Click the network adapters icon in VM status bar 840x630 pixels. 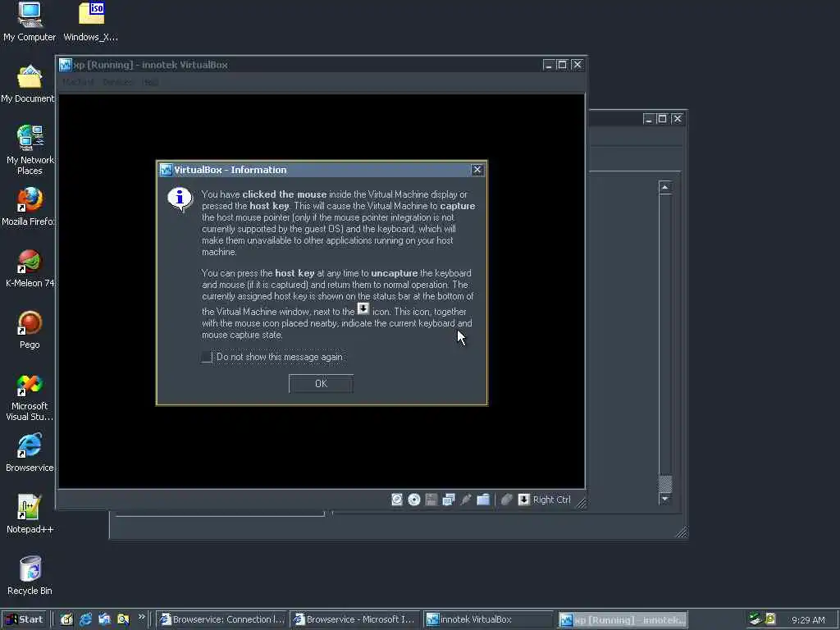[449, 500]
